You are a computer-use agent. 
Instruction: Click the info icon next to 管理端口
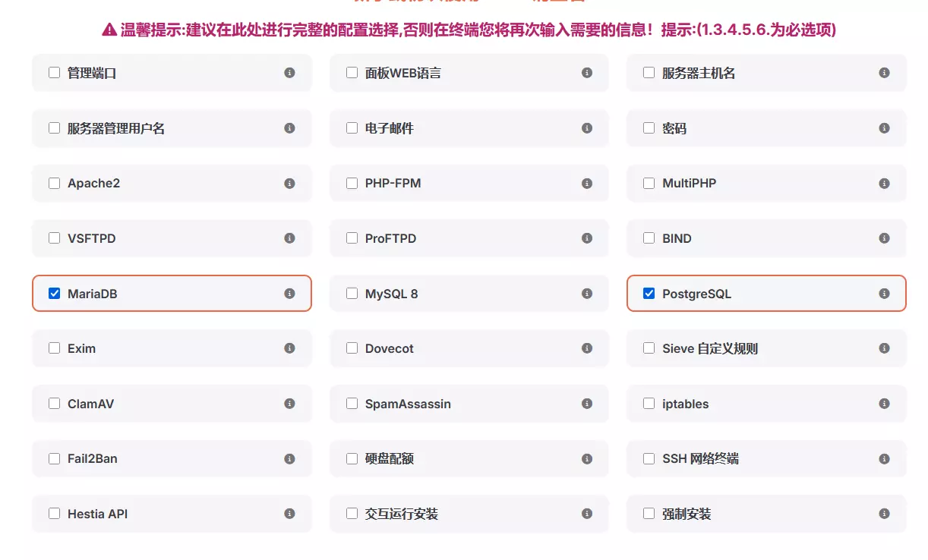(x=289, y=73)
